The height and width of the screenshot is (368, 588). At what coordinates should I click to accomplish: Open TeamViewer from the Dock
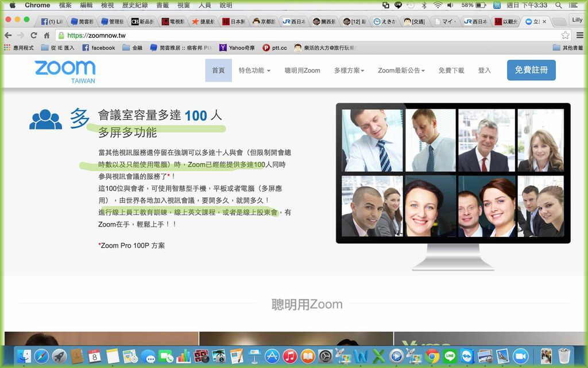click(x=467, y=355)
